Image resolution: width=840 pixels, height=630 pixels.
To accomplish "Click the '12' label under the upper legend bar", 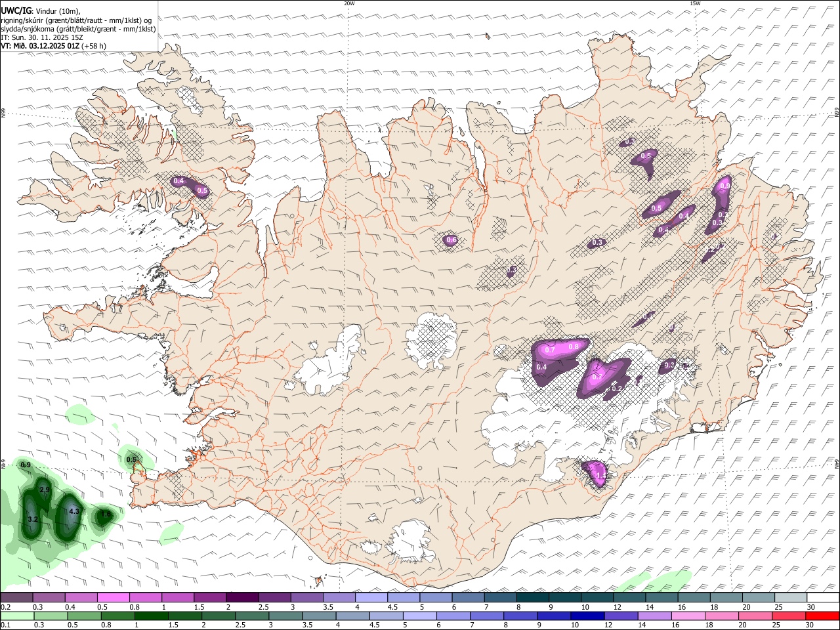I will [x=616, y=607].
